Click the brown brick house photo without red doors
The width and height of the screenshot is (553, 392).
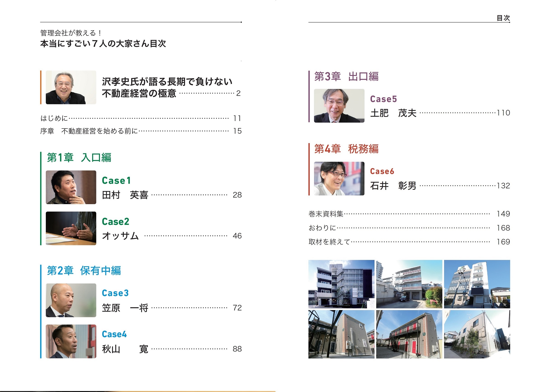tap(341, 334)
